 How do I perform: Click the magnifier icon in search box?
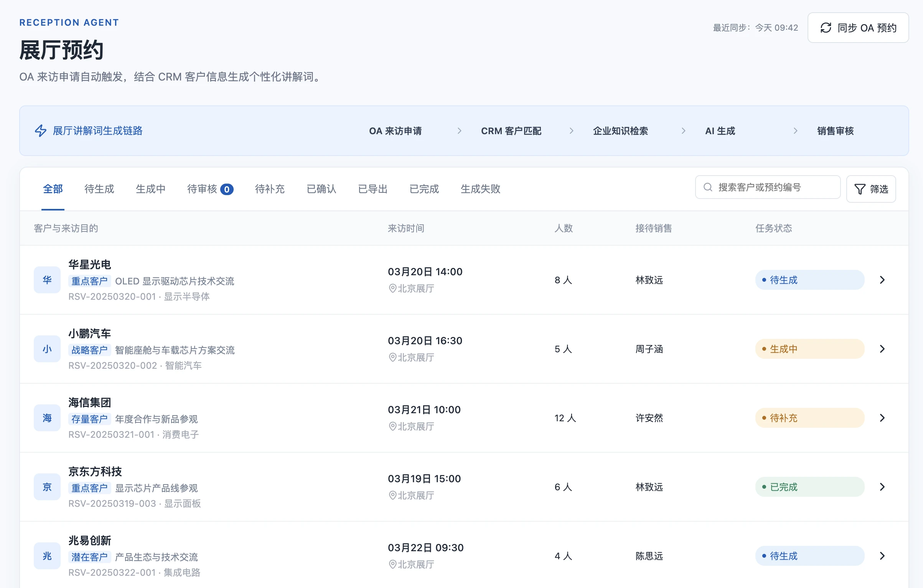pos(708,187)
